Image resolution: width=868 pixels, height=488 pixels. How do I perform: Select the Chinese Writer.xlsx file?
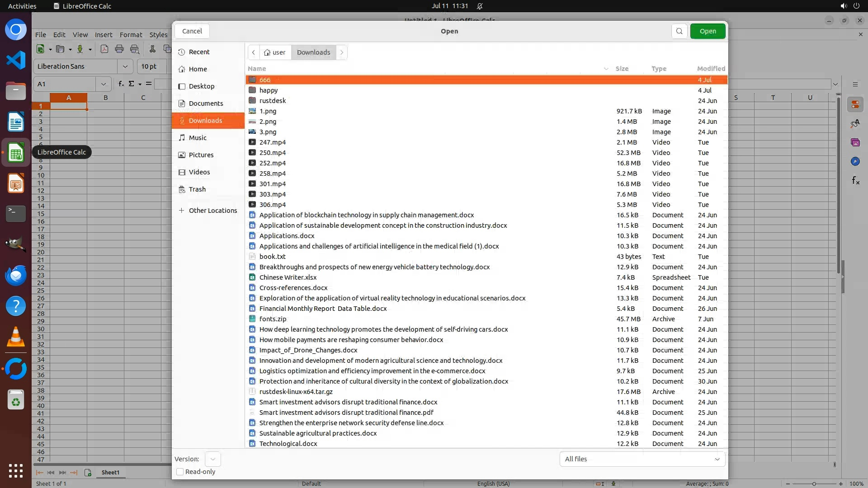(288, 277)
